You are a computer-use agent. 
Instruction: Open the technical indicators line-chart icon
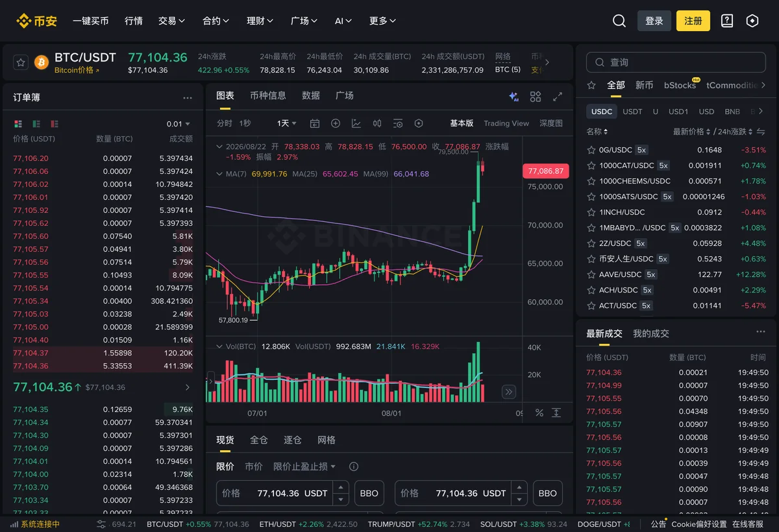(356, 123)
